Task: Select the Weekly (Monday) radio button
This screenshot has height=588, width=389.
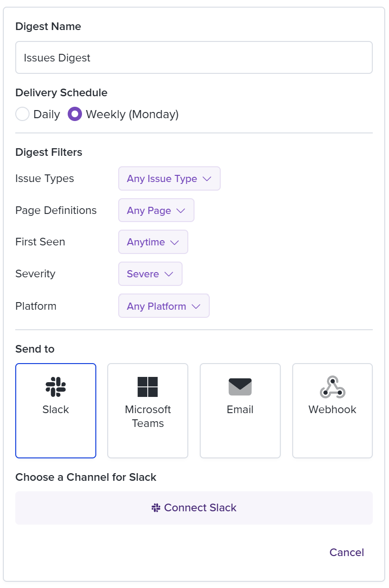Action: coord(75,114)
